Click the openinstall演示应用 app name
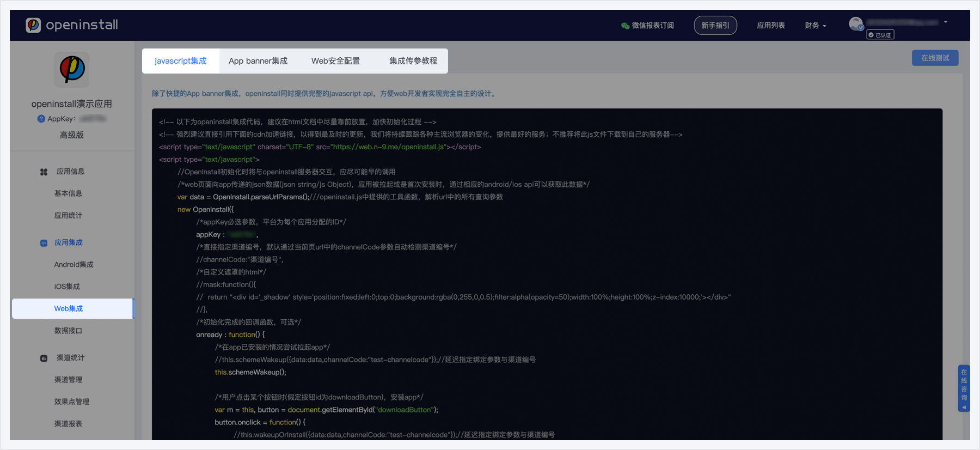 click(72, 104)
